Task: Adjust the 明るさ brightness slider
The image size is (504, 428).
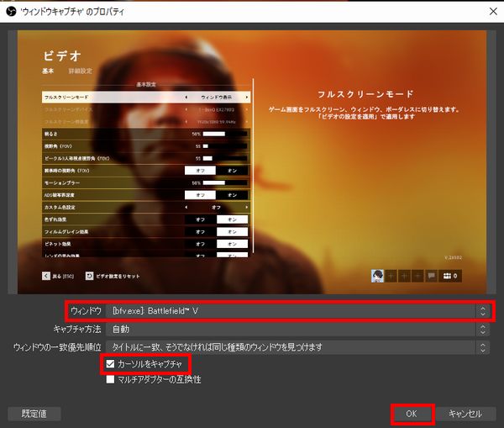Action: pos(225,134)
